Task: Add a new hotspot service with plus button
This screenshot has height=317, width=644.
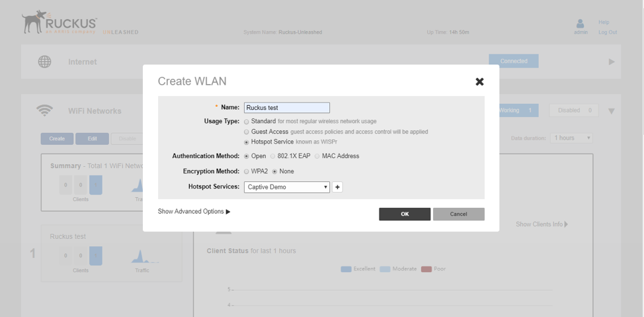Action: pyautogui.click(x=337, y=187)
